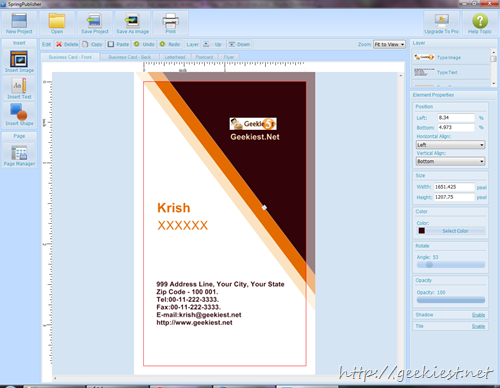
Task: Click Upgrade To Pro icon
Action: pos(441,23)
